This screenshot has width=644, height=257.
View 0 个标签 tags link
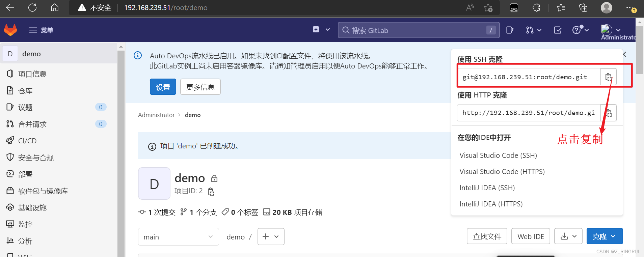[x=240, y=212]
